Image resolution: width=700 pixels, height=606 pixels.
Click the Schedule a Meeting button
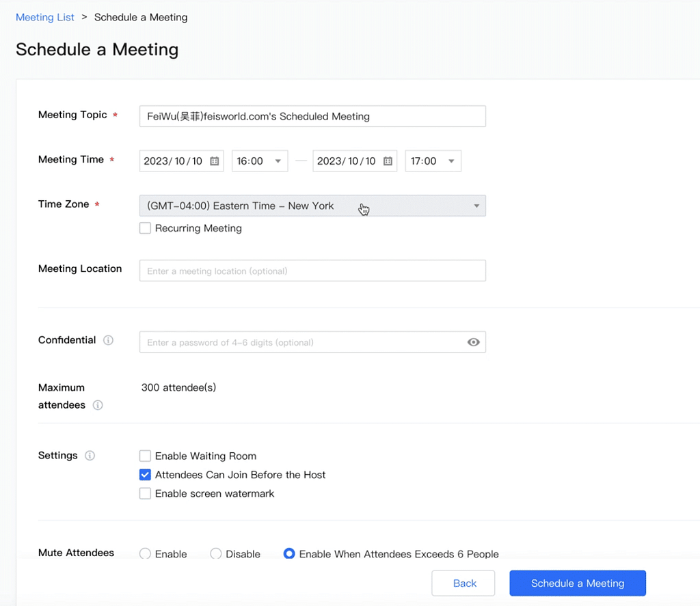point(577,583)
